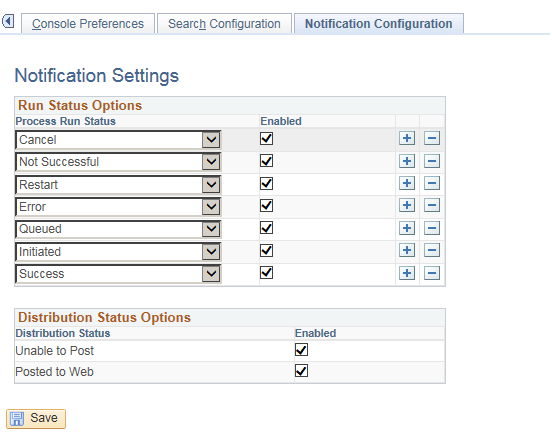Click the Posted to Web label
Image resolution: width=552 pixels, height=436 pixels.
[x=55, y=372]
